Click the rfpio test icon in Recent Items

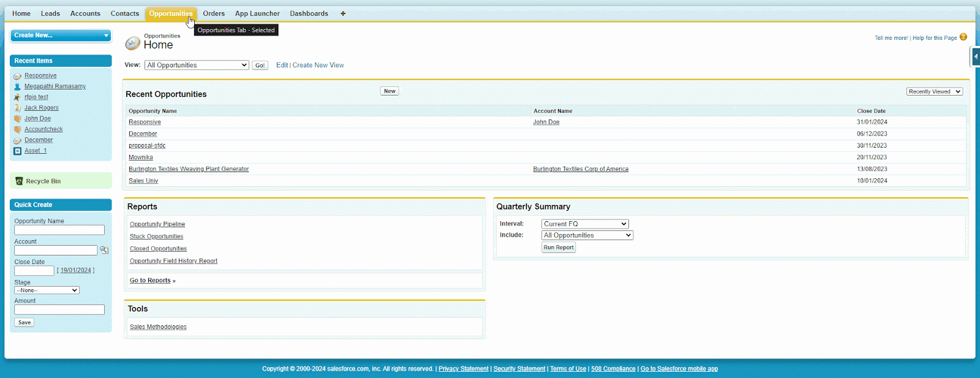pyautogui.click(x=17, y=97)
